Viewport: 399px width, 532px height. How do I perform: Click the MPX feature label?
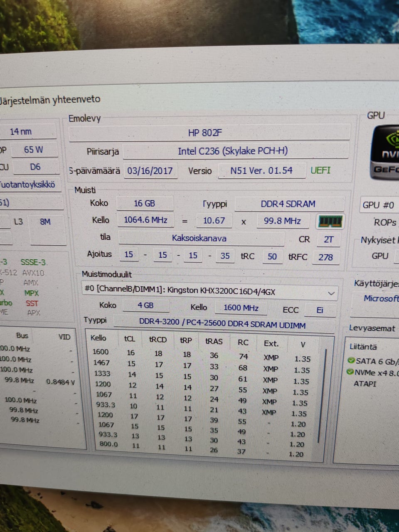pyautogui.click(x=32, y=293)
